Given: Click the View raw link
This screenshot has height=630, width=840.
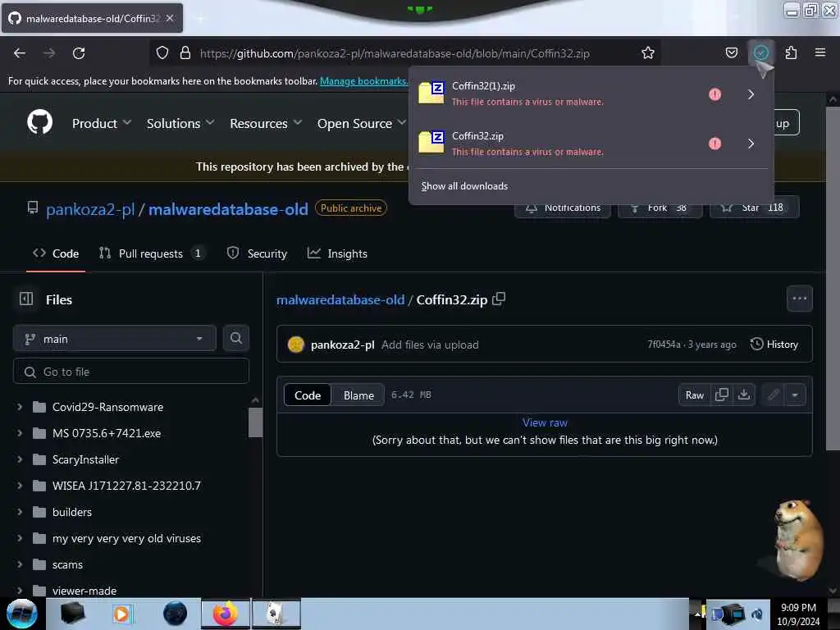Looking at the screenshot, I should coord(545,422).
